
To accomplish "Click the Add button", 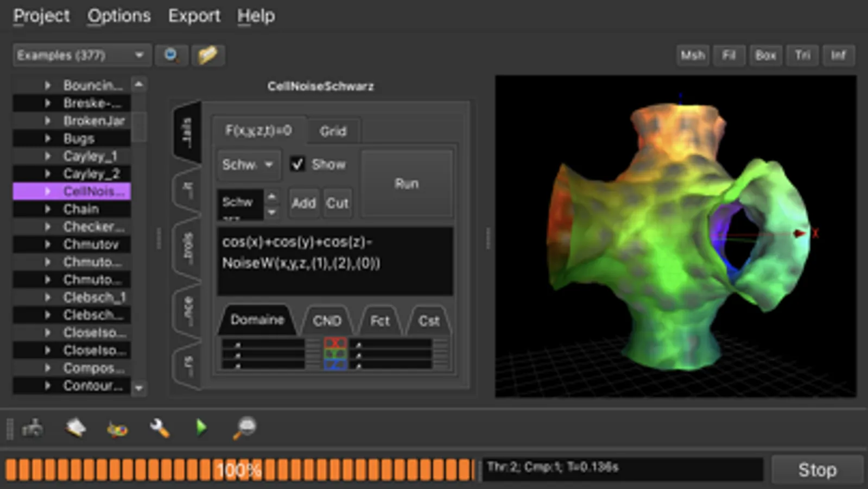I will point(303,203).
